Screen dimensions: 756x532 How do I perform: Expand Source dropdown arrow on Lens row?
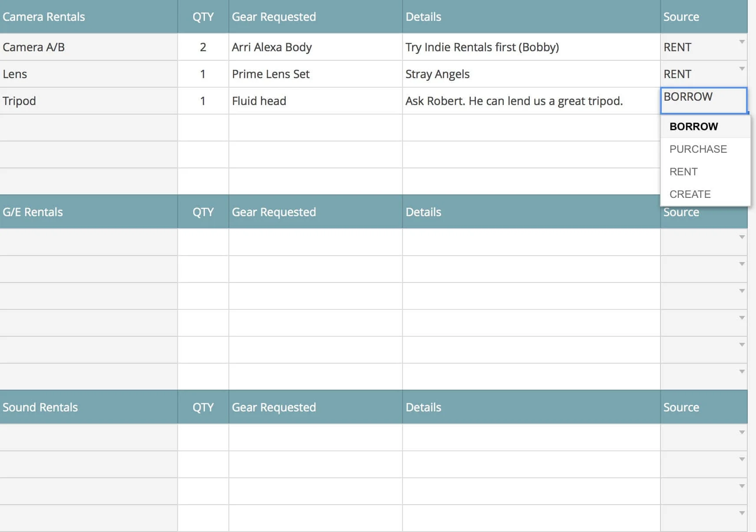click(x=742, y=69)
